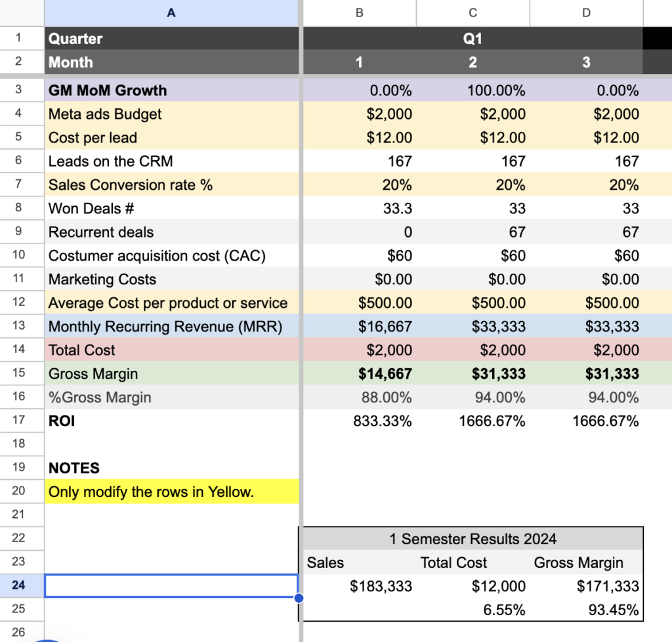Select the 'NOTES' heading cell
Screen dimensions: 672x642
(171, 467)
